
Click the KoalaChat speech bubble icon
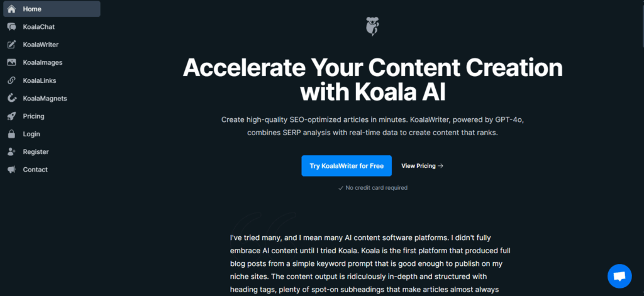(x=11, y=27)
